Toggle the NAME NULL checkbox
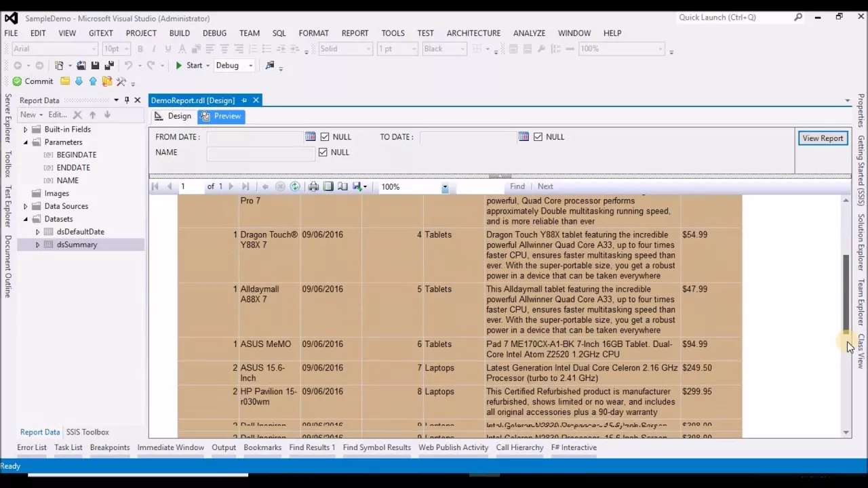 click(x=323, y=152)
